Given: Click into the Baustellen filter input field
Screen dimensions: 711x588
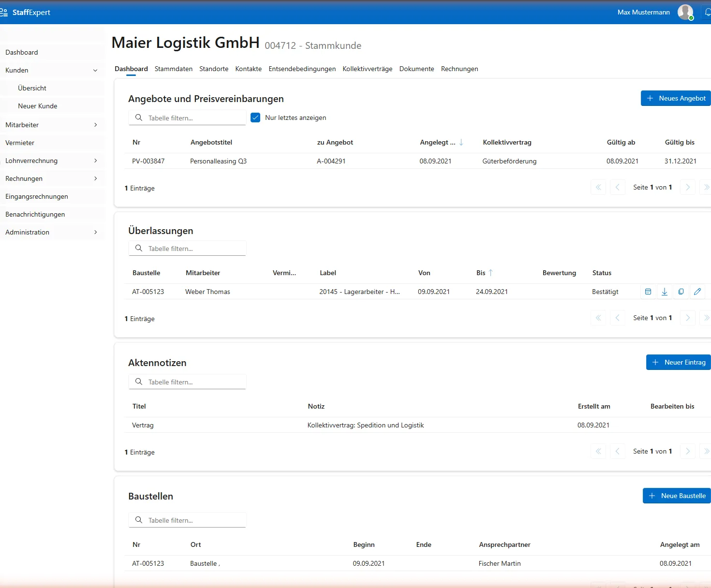Looking at the screenshot, I should [193, 520].
